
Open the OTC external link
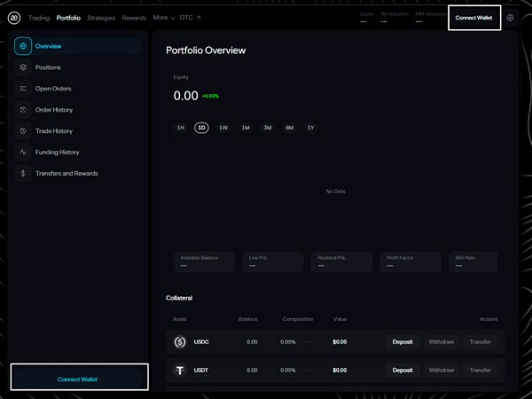(191, 17)
